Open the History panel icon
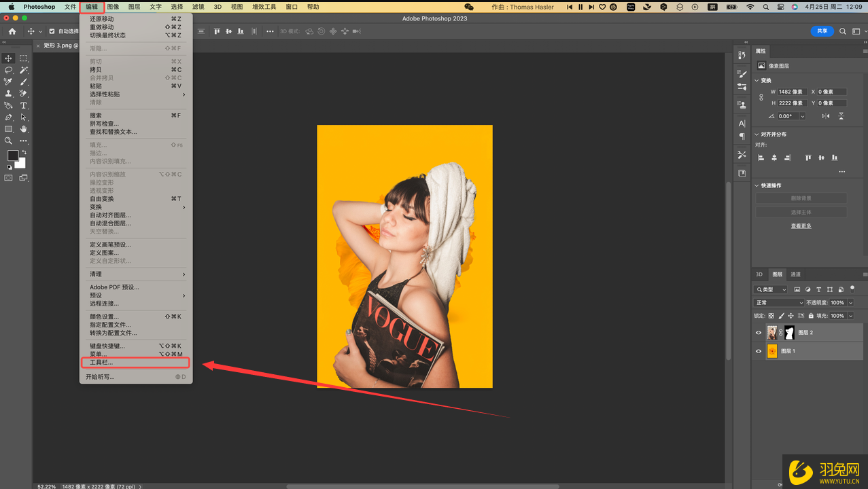Image resolution: width=868 pixels, height=489 pixels. [742, 56]
